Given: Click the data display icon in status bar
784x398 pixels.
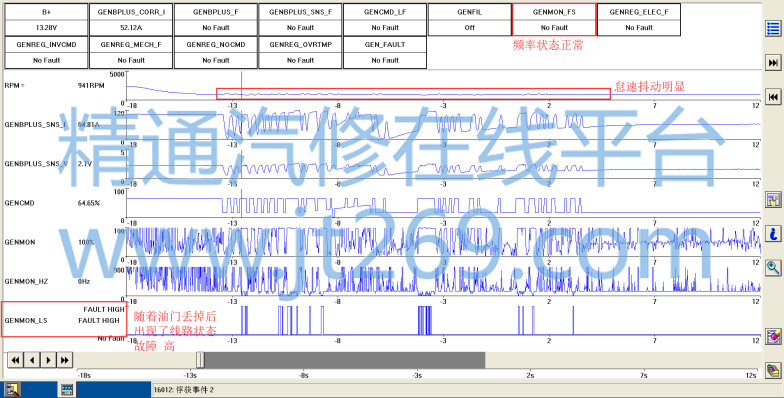Looking at the screenshot, I should tap(66, 390).
